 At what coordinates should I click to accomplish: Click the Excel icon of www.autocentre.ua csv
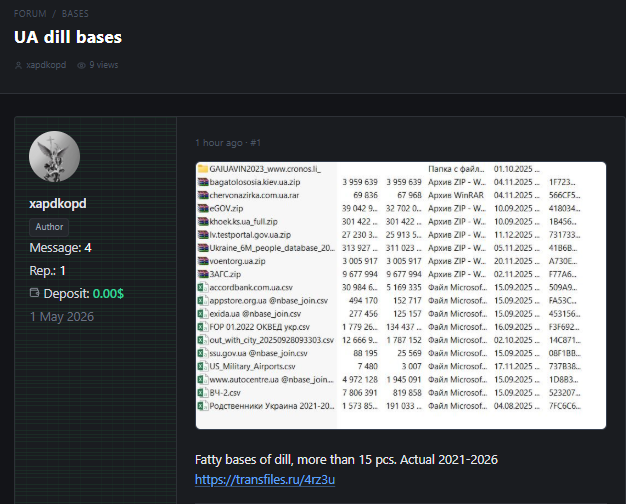(x=203, y=380)
